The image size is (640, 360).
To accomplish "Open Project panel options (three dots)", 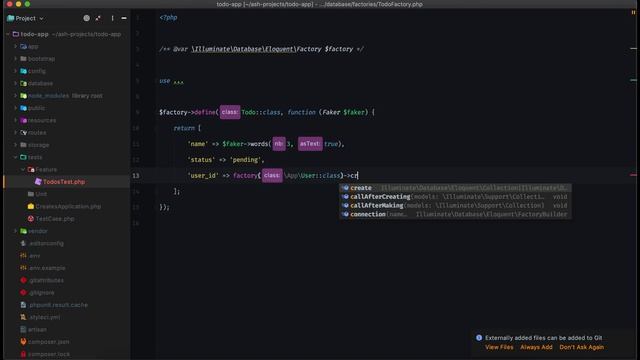I will (x=112, y=18).
